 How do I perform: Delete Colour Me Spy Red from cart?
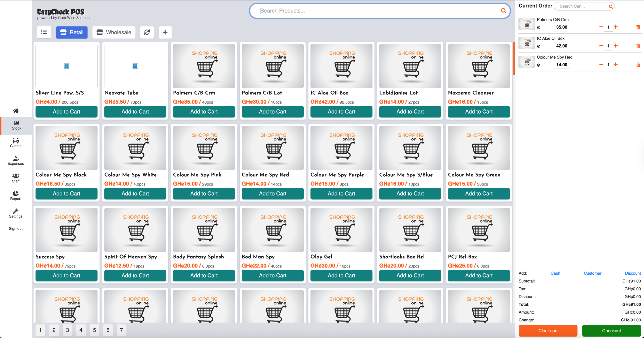point(638,65)
